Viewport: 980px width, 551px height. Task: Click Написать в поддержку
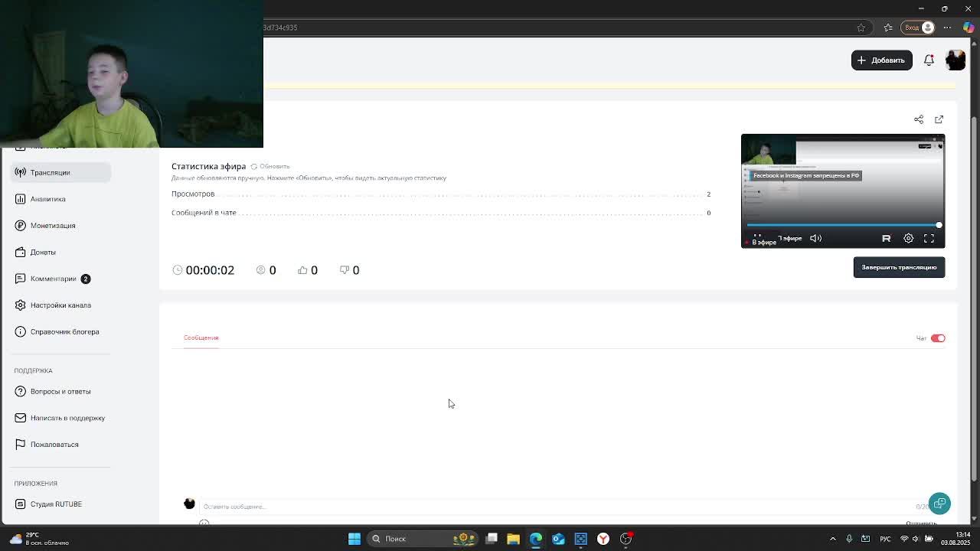click(x=60, y=418)
